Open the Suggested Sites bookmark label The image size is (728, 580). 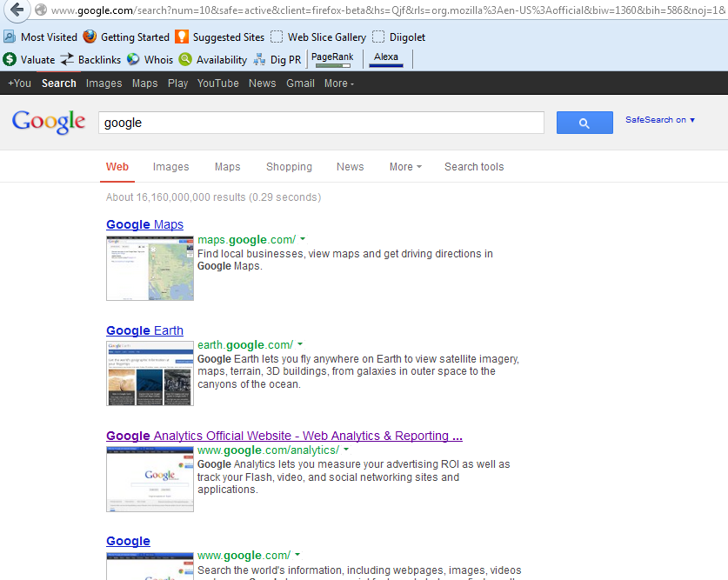pos(229,37)
